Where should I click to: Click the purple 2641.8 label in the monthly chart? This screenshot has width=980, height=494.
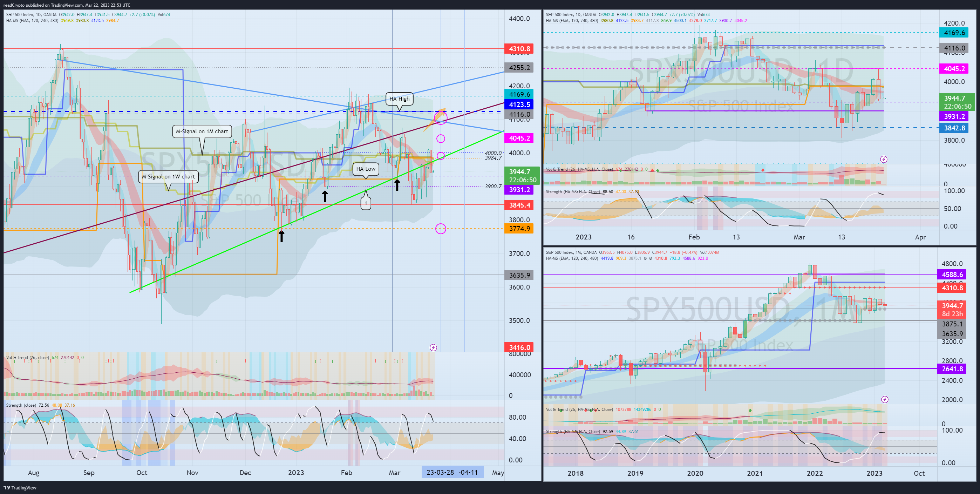[952, 369]
